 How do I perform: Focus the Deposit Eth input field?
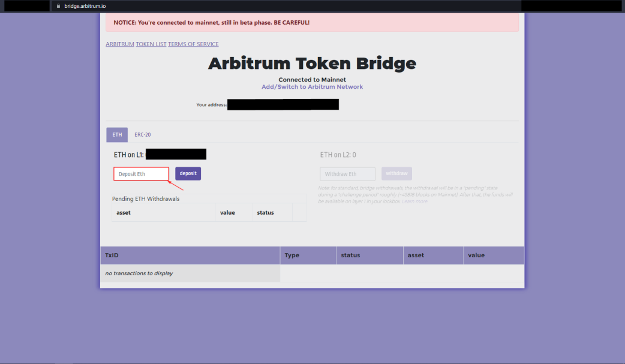pos(141,174)
